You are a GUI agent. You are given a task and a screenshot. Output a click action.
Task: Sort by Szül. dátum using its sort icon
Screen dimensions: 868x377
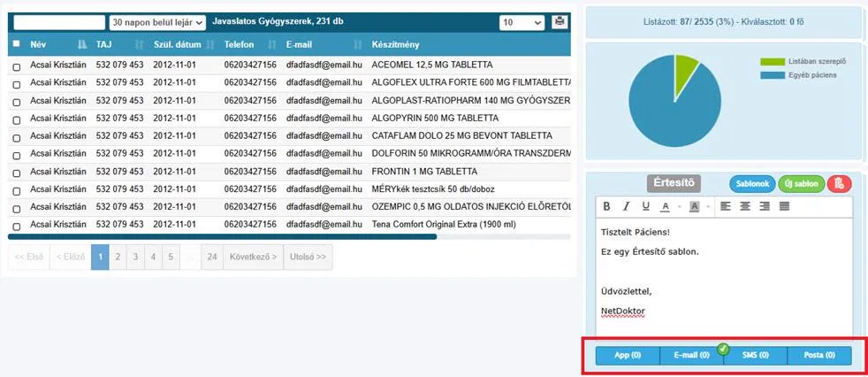210,44
